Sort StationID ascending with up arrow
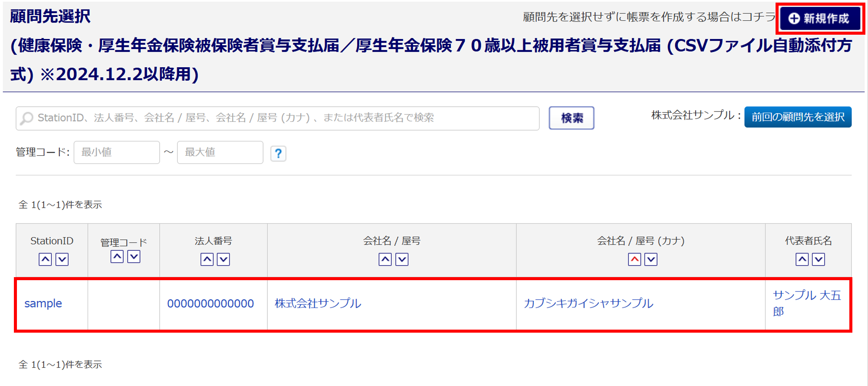This screenshot has height=386, width=868. coord(45,259)
